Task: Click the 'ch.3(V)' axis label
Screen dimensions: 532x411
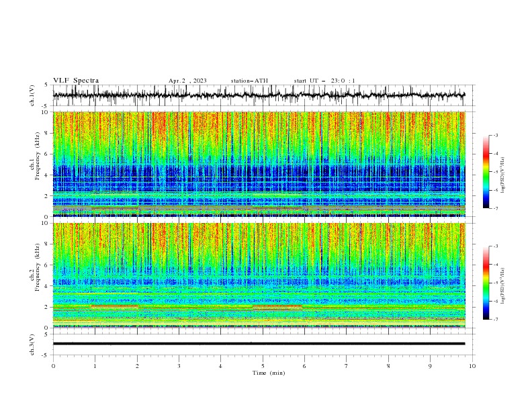Action: click(32, 345)
